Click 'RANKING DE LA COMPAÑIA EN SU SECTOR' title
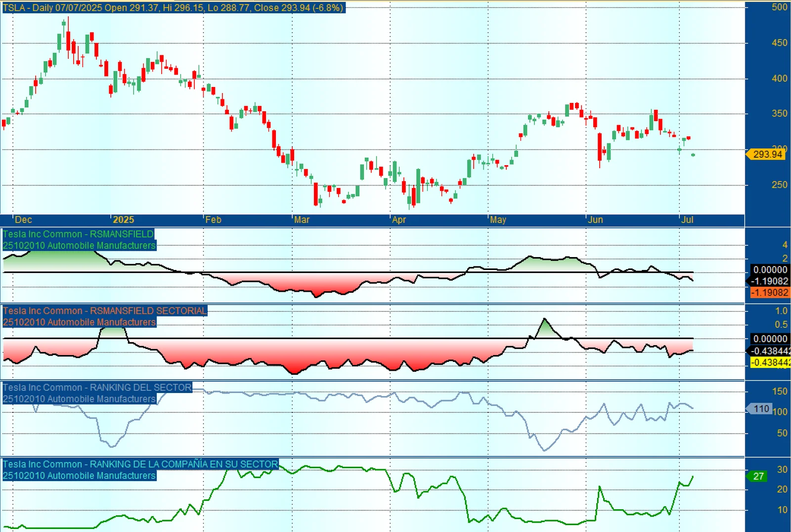Screen dimensions: 791x532 tap(140, 464)
